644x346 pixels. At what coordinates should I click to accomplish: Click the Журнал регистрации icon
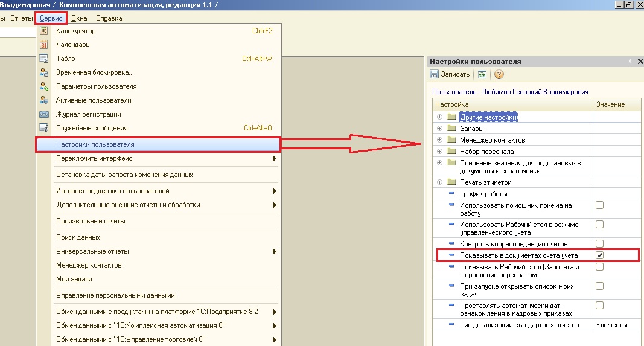(44, 114)
